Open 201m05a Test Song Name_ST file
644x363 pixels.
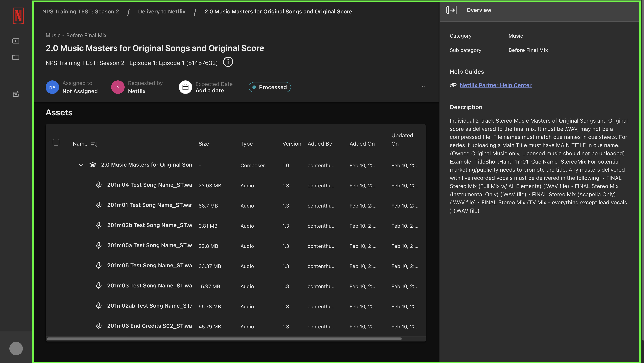tap(149, 245)
